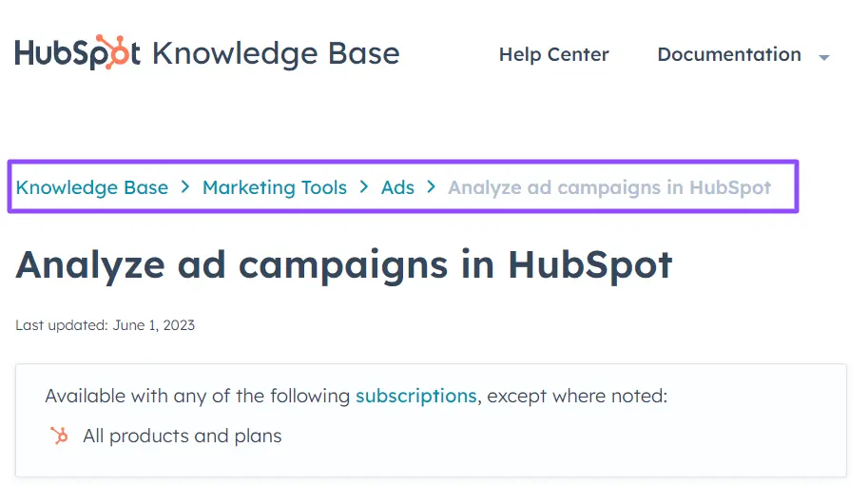Click the Analyze ad campaigns page heading
Viewport: 868px width, 486px height.
pos(343,264)
